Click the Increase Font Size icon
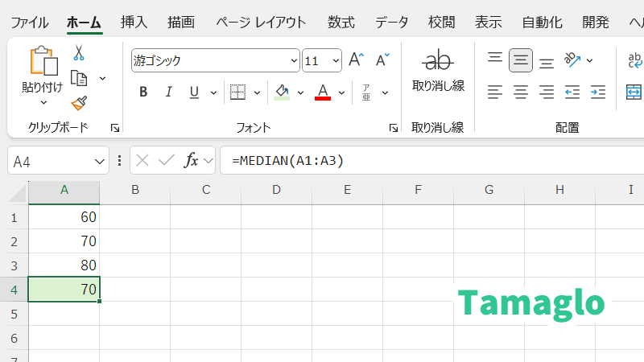 click(356, 60)
